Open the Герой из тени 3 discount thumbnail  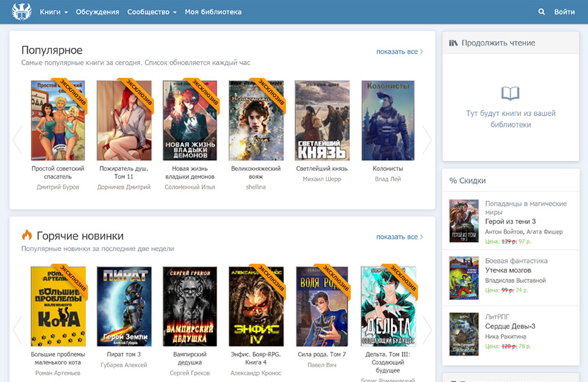point(464,221)
